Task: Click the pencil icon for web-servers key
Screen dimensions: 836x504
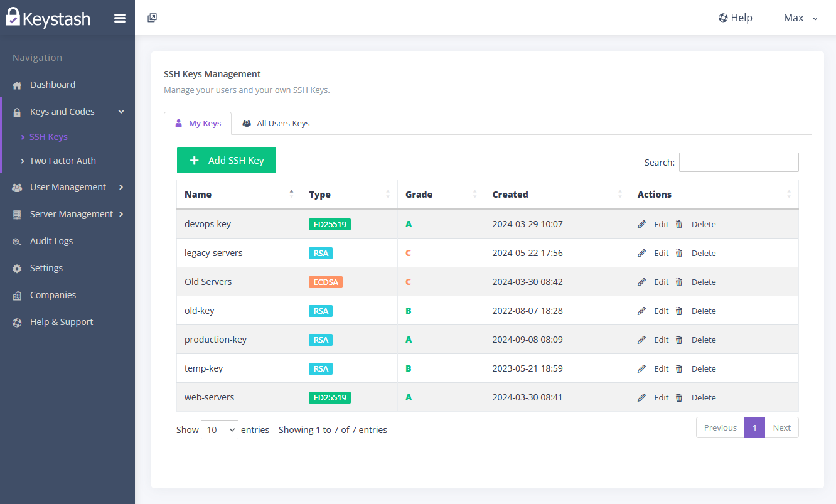Action: click(x=641, y=397)
